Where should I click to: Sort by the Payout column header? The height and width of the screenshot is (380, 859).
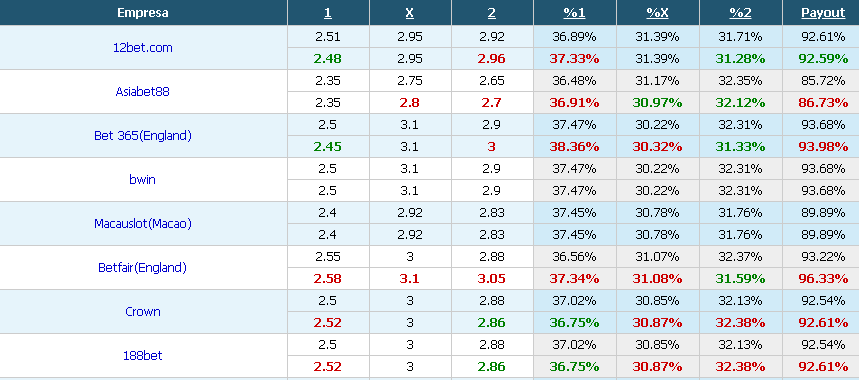pos(823,13)
